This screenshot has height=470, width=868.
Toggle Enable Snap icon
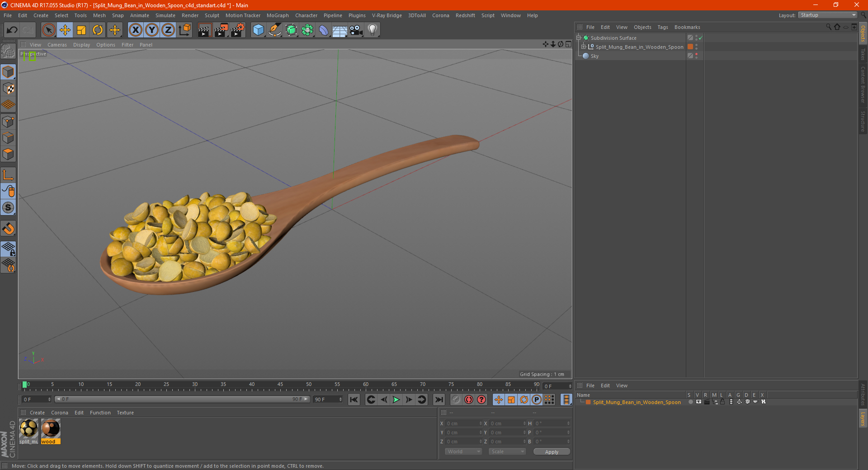tap(8, 207)
